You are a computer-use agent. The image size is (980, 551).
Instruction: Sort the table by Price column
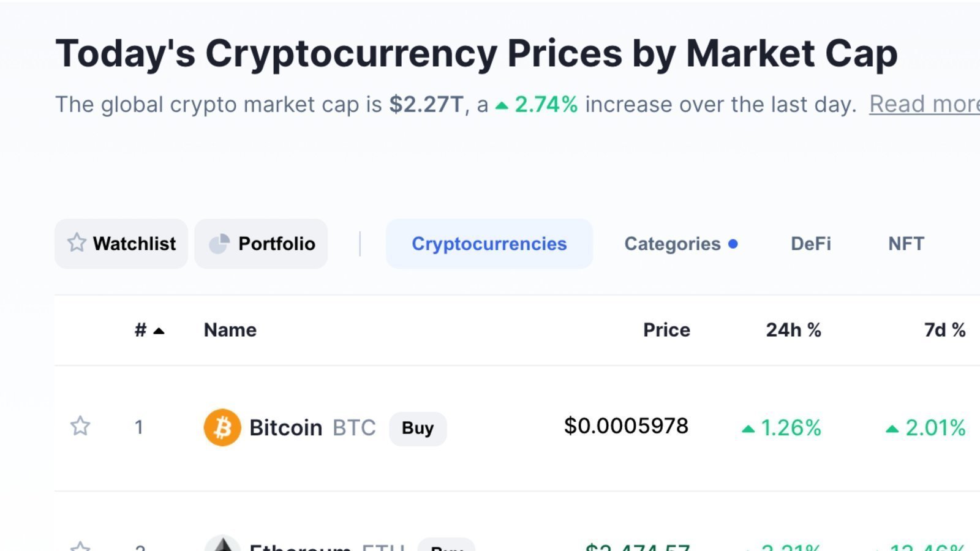(x=666, y=330)
